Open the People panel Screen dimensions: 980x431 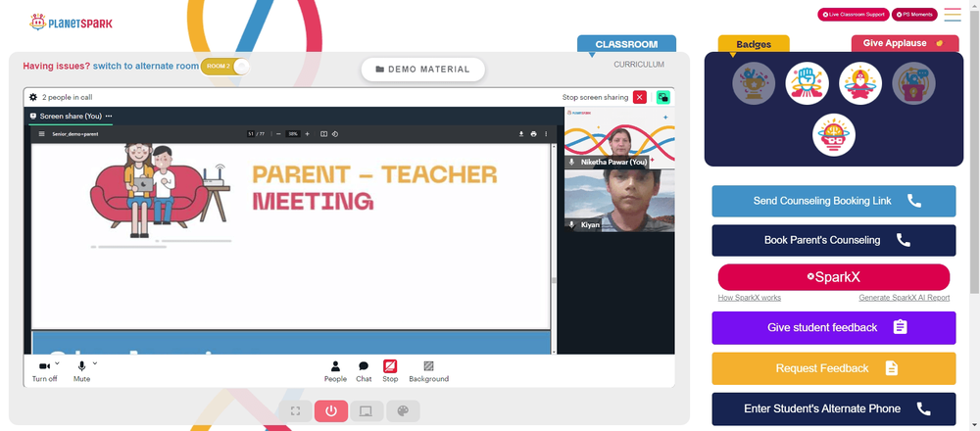(335, 371)
